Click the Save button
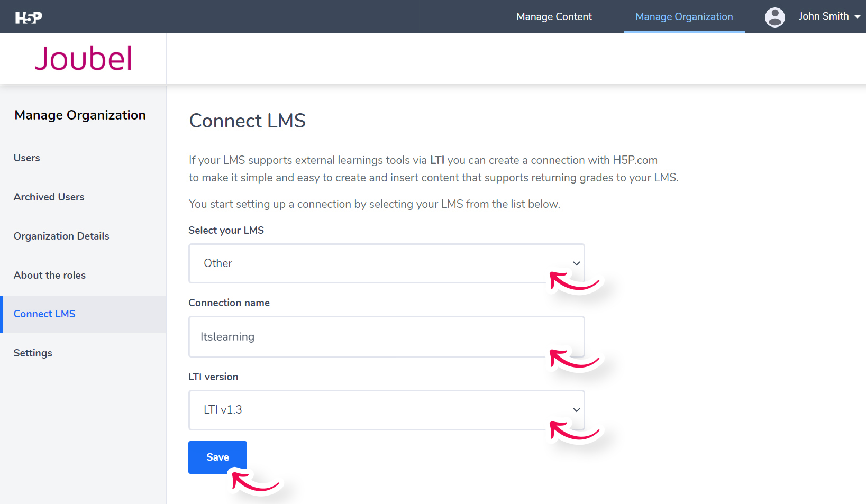The height and width of the screenshot is (504, 866). pyautogui.click(x=217, y=457)
